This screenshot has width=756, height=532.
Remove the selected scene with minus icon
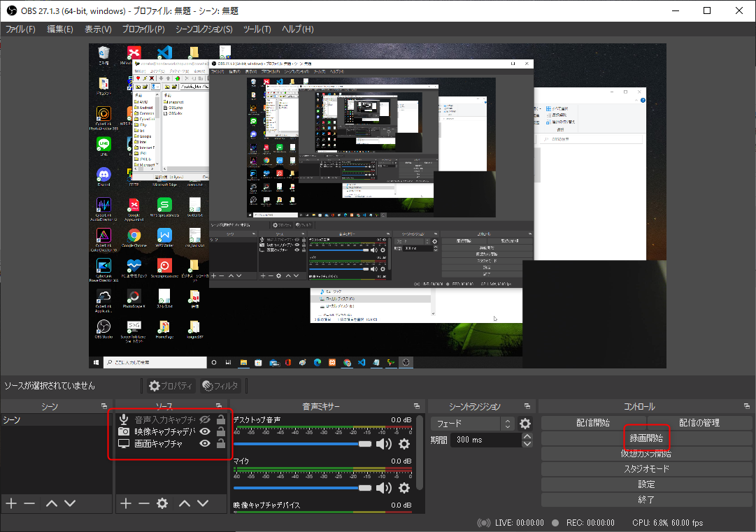point(29,503)
